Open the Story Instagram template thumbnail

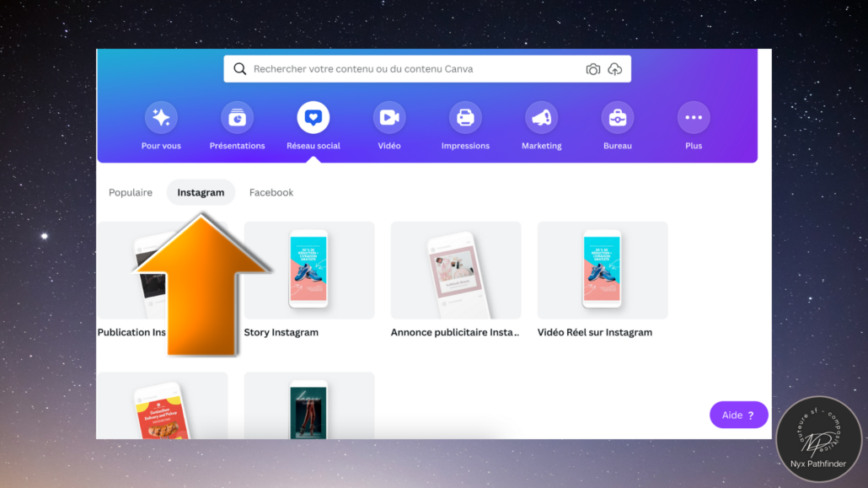pos(309,271)
